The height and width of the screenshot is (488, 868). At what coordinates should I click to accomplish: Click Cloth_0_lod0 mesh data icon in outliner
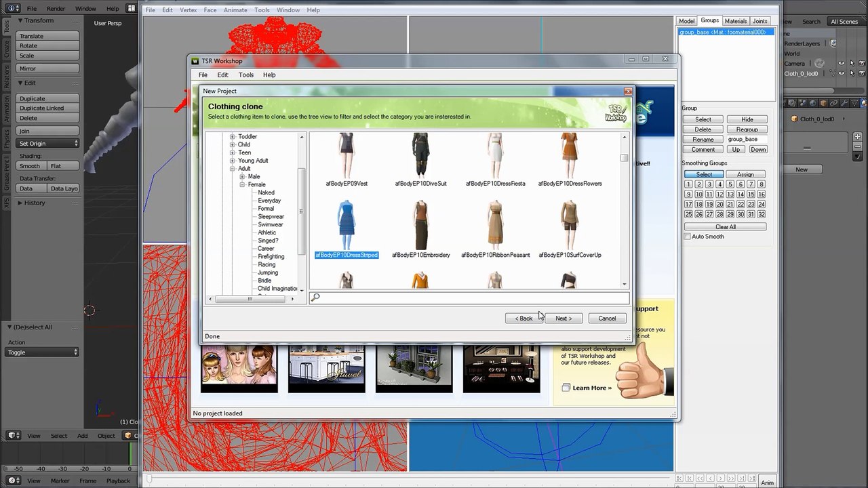tap(833, 73)
